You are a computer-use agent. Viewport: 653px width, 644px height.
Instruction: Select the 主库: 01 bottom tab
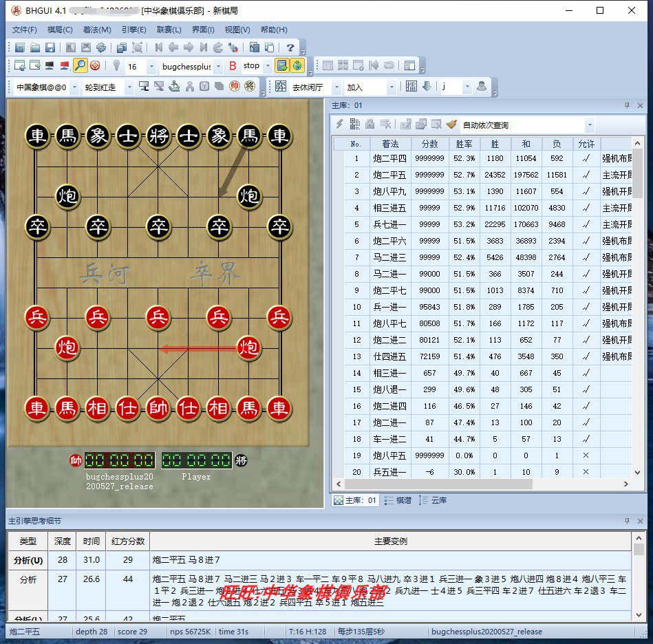coord(356,500)
